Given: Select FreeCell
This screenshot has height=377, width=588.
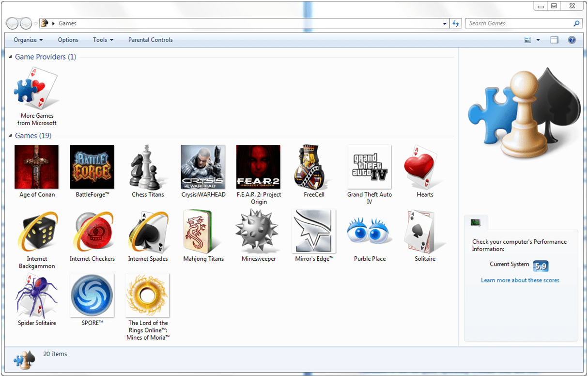Looking at the screenshot, I should [314, 167].
